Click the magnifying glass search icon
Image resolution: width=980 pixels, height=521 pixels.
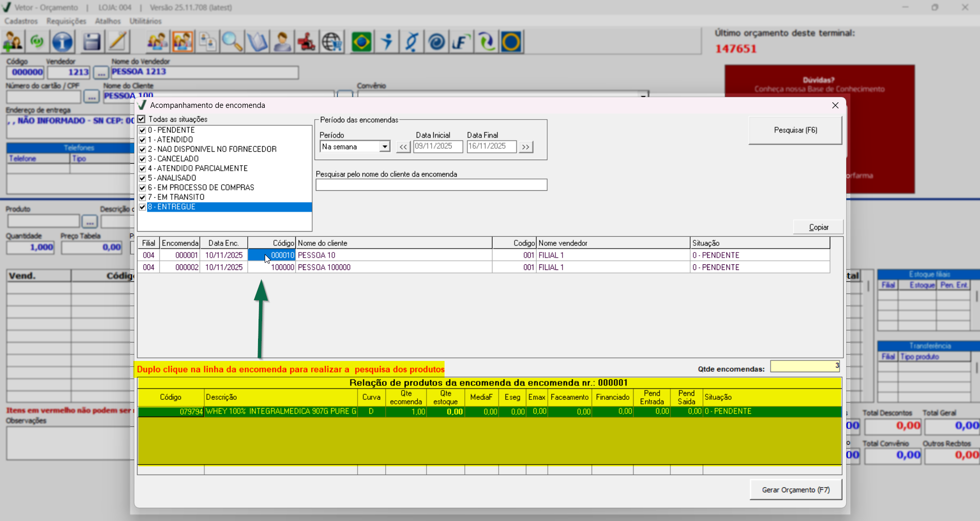tap(232, 42)
